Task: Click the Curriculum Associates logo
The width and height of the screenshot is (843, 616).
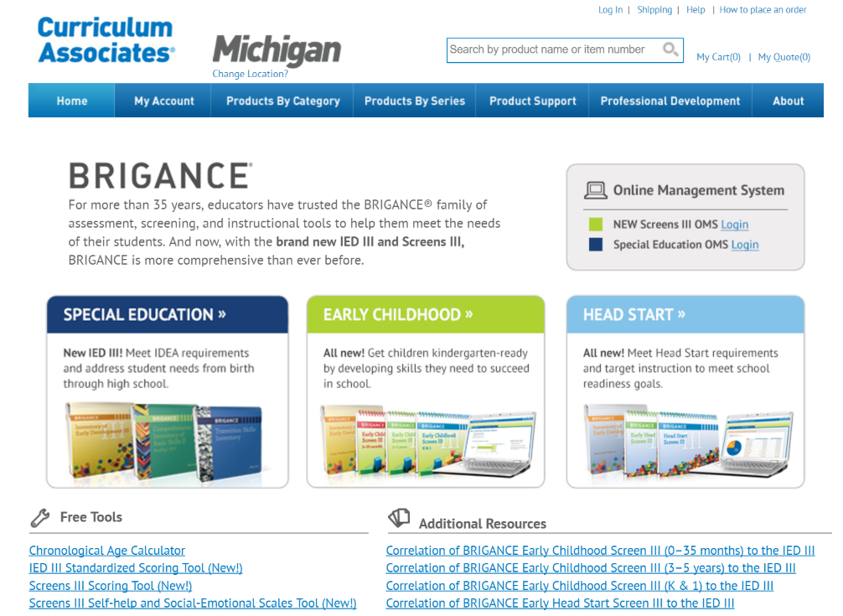Action: pyautogui.click(x=106, y=40)
